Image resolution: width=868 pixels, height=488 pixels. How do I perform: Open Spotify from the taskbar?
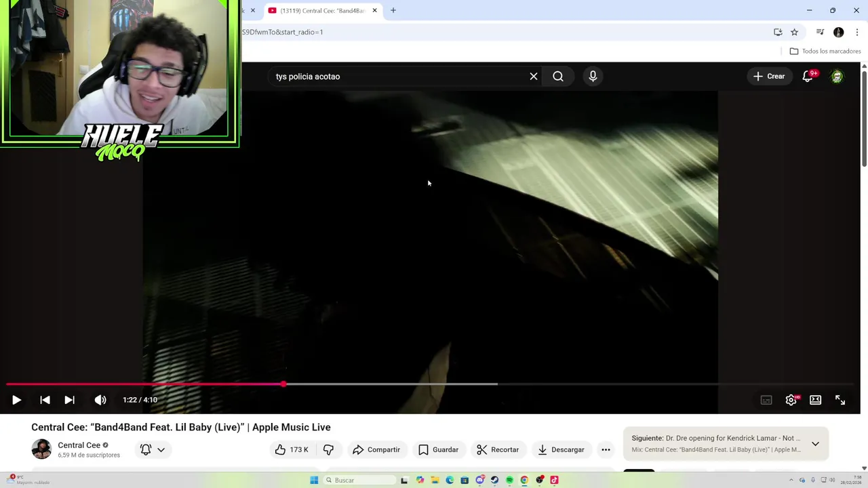pyautogui.click(x=509, y=480)
